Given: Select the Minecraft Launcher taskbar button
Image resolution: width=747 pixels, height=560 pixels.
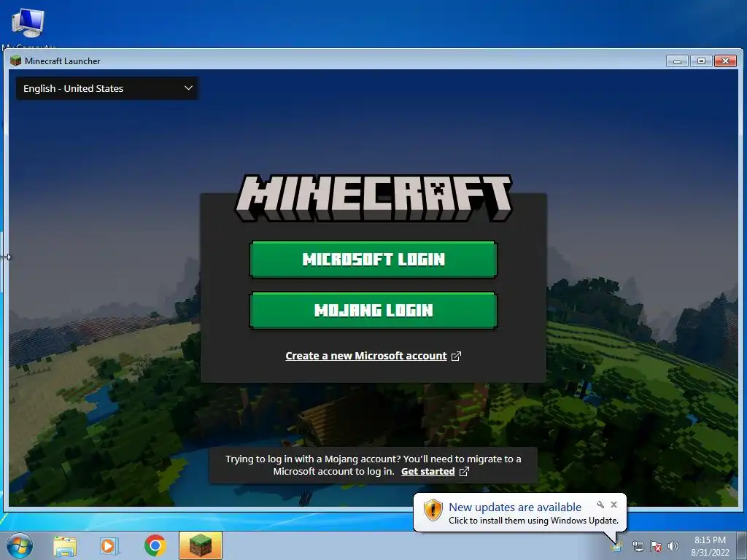Looking at the screenshot, I should click(x=201, y=545).
